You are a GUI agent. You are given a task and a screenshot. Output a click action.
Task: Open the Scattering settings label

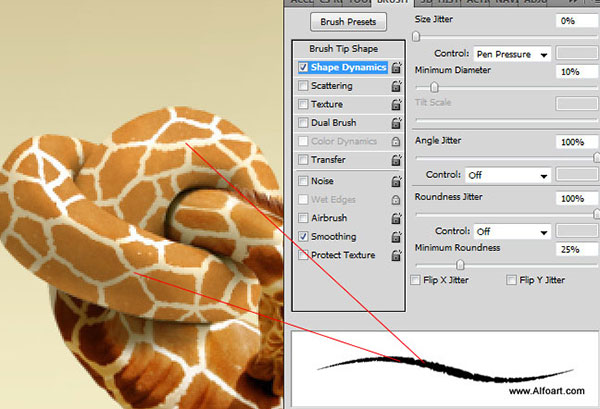332,86
